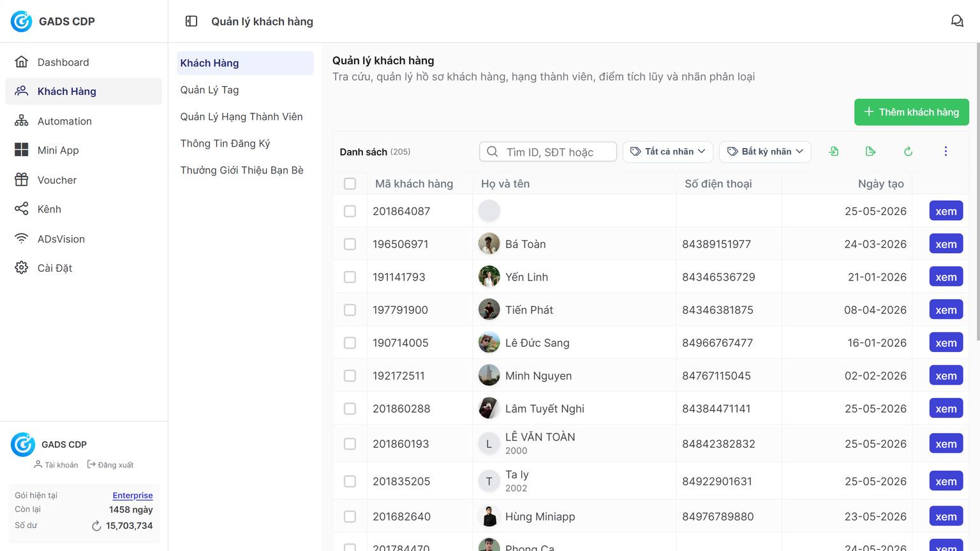
Task: Open Thông Tin Đăng Ký page
Action: click(245, 143)
